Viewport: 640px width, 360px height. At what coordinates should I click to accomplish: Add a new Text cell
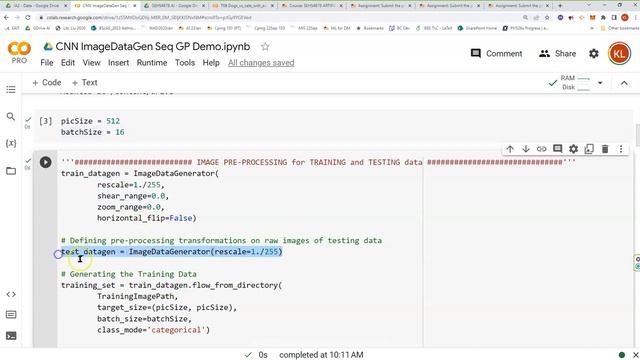click(84, 82)
